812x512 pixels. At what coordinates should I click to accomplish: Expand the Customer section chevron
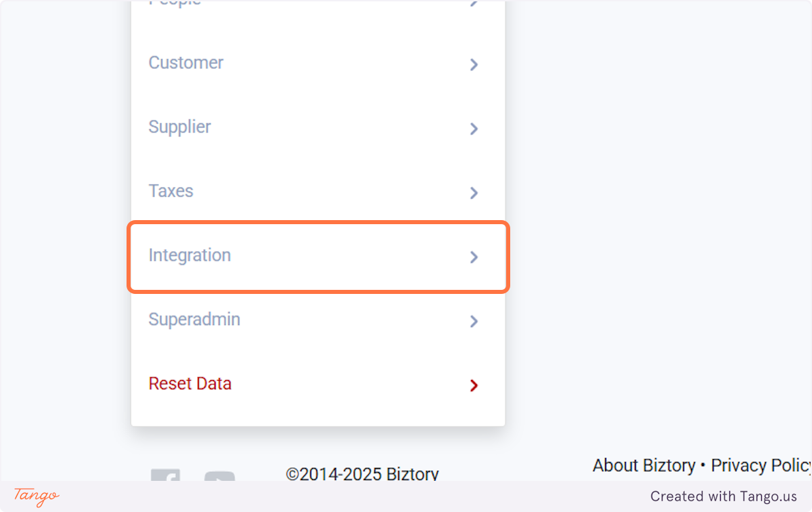(x=474, y=64)
